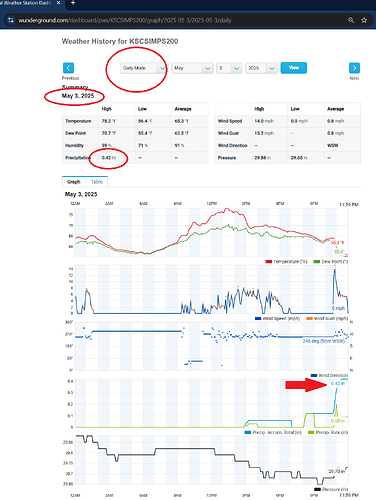Open the 2025 year dropdown
The image size is (376, 500).
pos(261,68)
